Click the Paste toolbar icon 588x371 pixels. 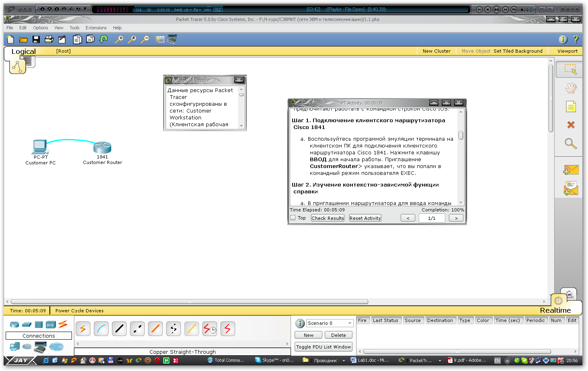90,39
